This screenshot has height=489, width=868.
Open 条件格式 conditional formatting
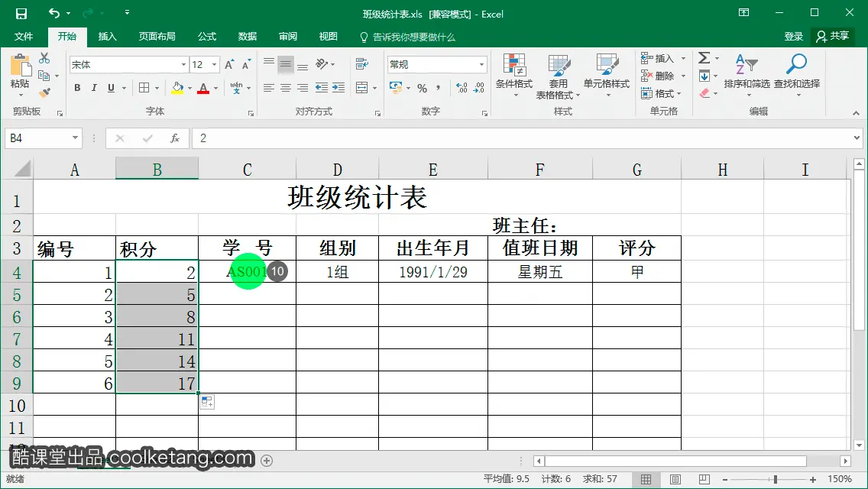pos(514,76)
